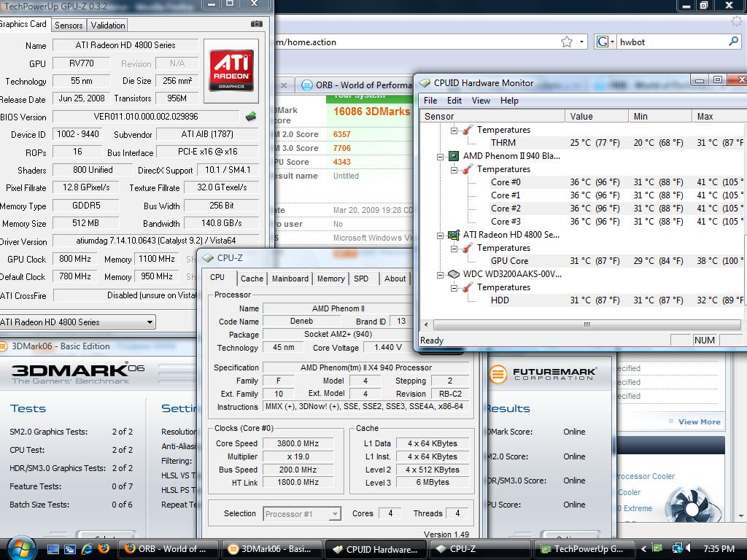The image size is (747, 560).
Task: Collapse the AMD Phenom II 940 node
Action: click(440, 156)
